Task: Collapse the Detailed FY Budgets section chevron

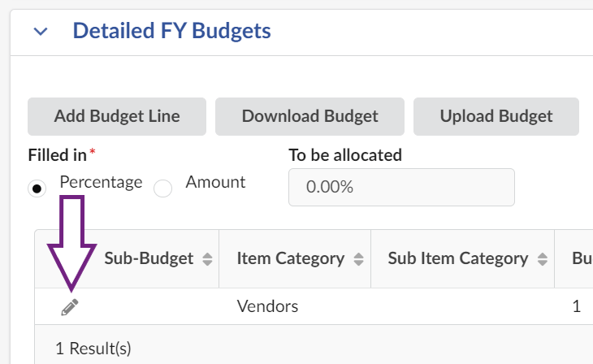Action: coord(41,32)
